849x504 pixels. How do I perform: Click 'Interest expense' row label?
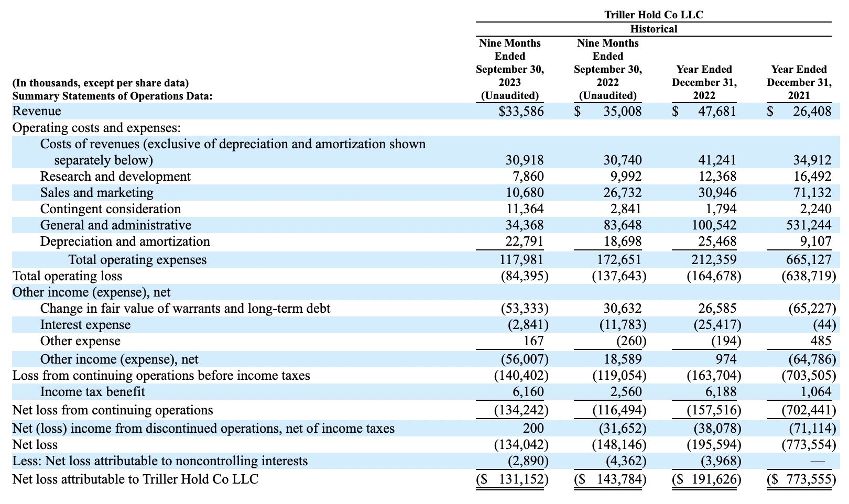click(x=85, y=325)
